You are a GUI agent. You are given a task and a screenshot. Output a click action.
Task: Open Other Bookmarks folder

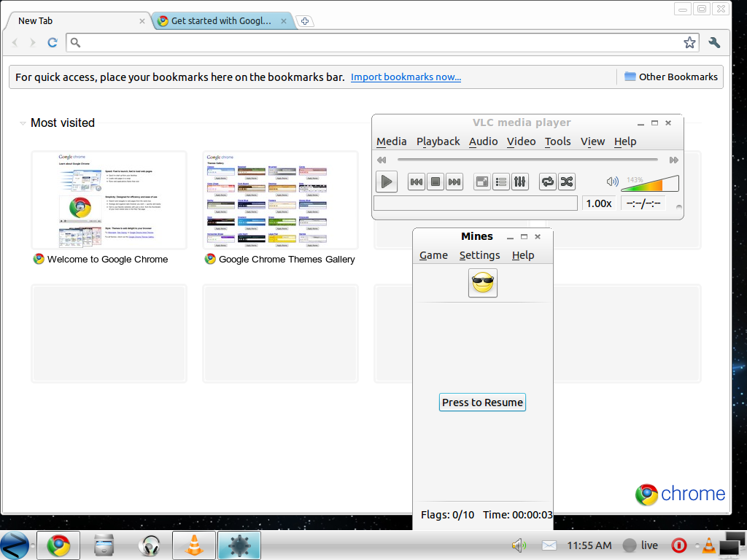click(671, 77)
